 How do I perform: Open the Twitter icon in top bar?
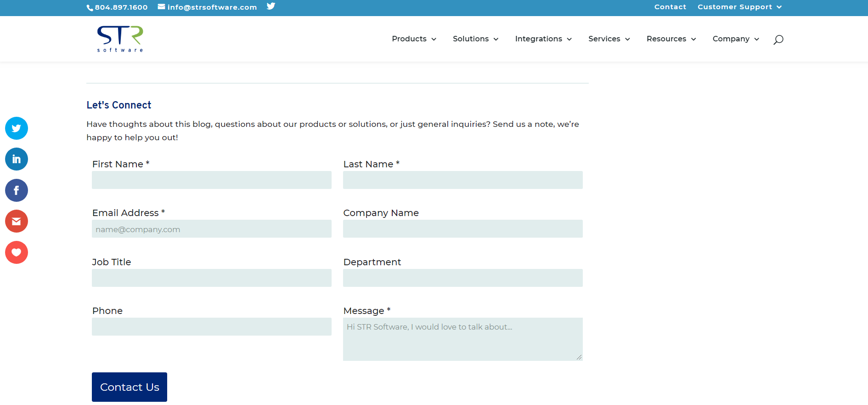point(271,6)
